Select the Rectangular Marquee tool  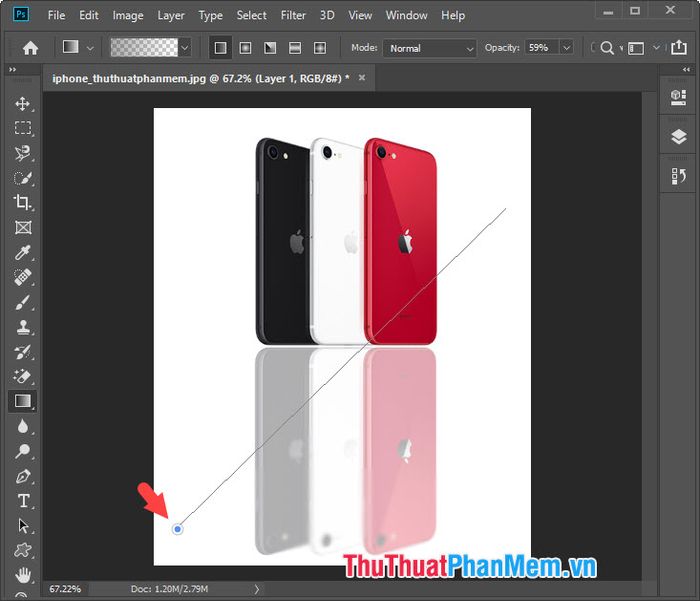click(22, 128)
